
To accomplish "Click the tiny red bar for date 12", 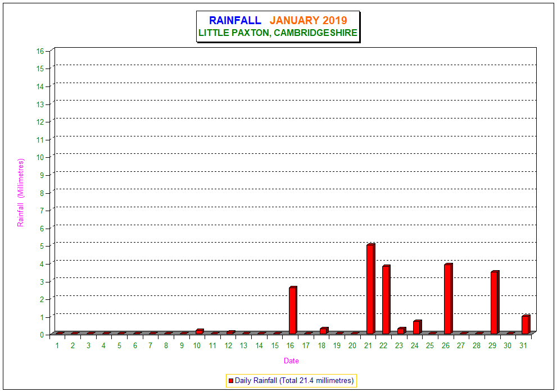I will click(230, 332).
